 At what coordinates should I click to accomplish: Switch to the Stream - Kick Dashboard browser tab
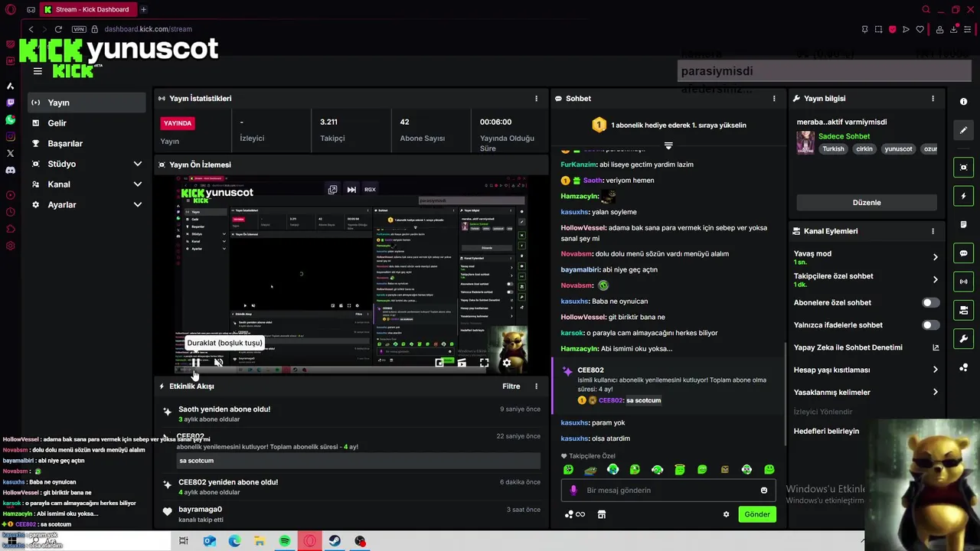pyautogui.click(x=87, y=9)
